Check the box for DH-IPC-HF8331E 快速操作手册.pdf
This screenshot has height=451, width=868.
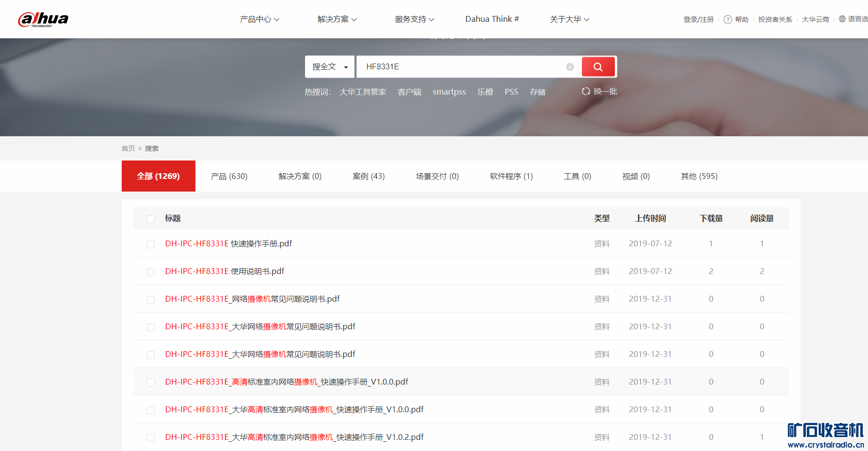[x=151, y=244]
